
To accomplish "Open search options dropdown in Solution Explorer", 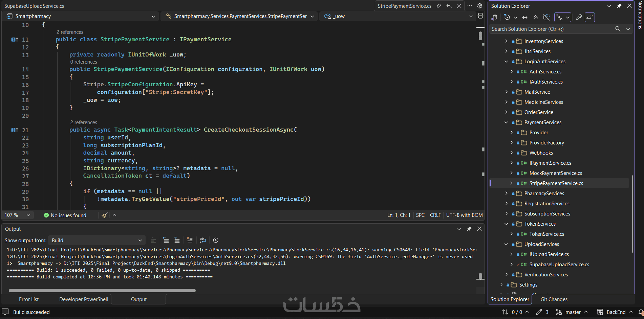I will [x=628, y=29].
